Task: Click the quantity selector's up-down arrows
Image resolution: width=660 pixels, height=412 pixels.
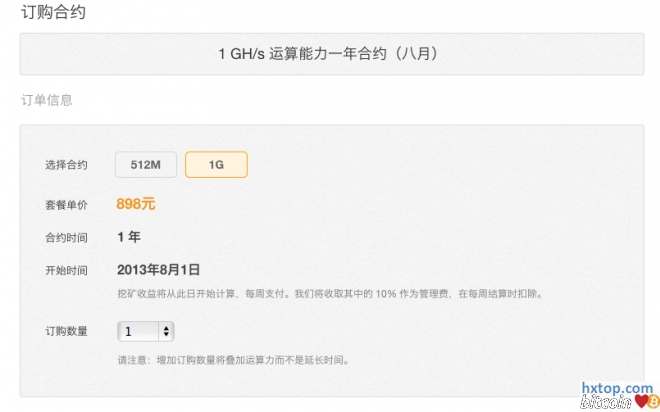Action: click(x=166, y=331)
